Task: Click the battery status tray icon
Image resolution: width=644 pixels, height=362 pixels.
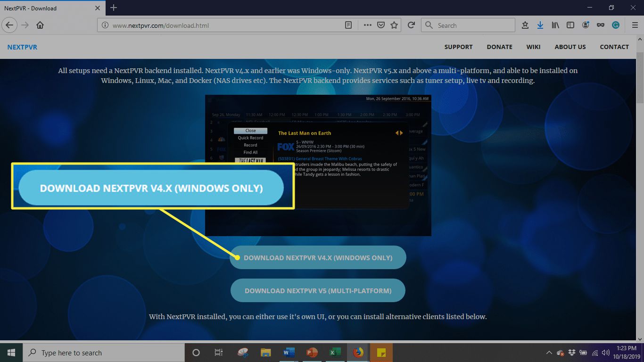Action: point(583,353)
